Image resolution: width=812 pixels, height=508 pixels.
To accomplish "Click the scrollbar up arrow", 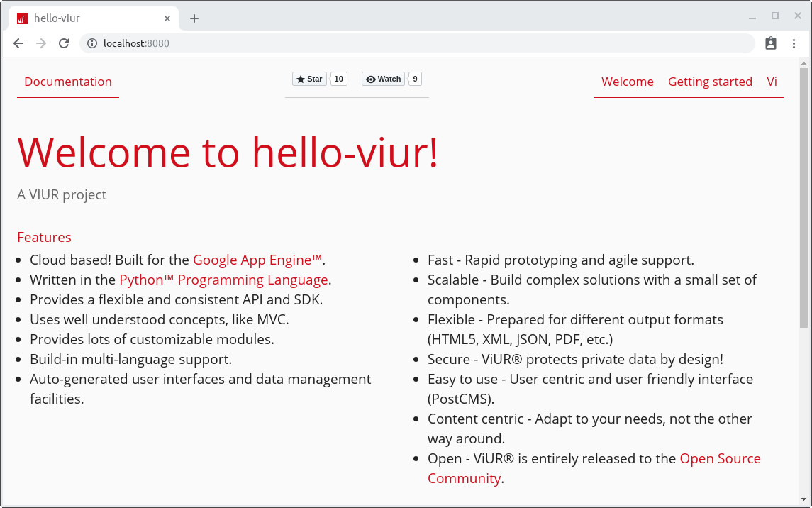I will coord(803,63).
